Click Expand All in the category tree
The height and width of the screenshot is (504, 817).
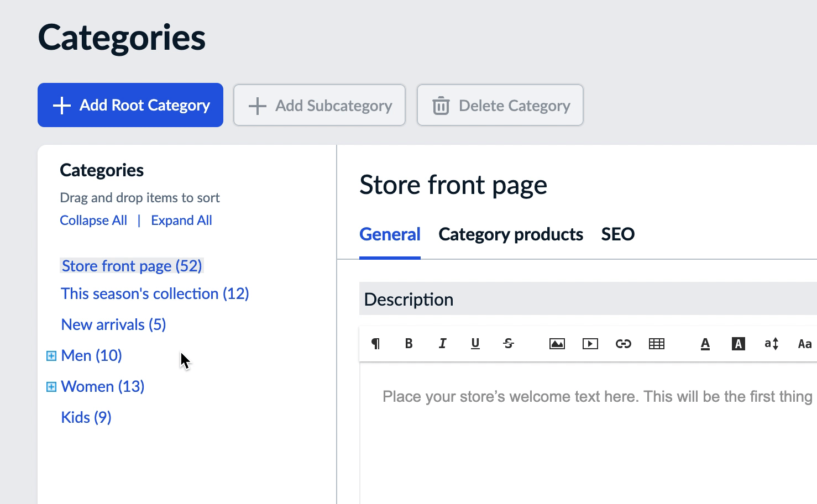[x=181, y=220]
